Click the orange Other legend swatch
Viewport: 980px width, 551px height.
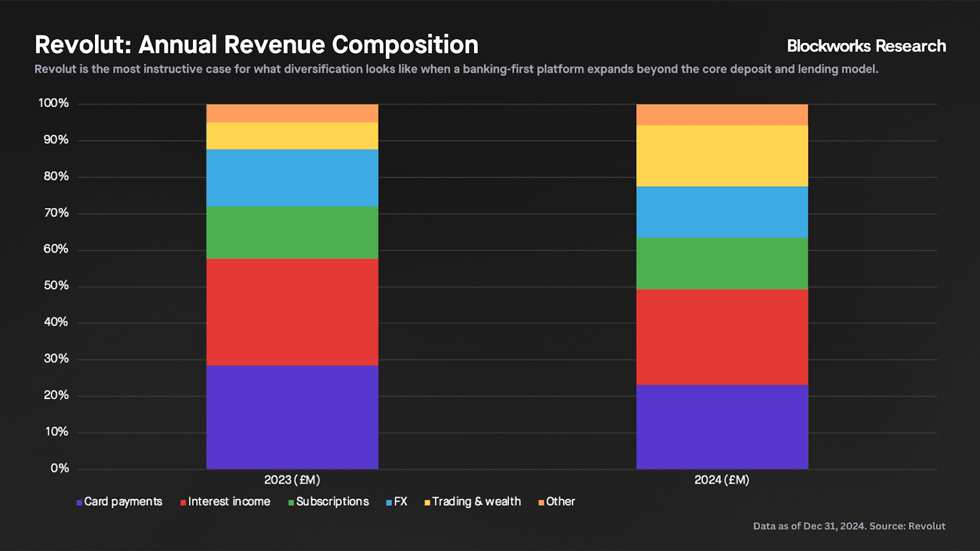pos(541,503)
